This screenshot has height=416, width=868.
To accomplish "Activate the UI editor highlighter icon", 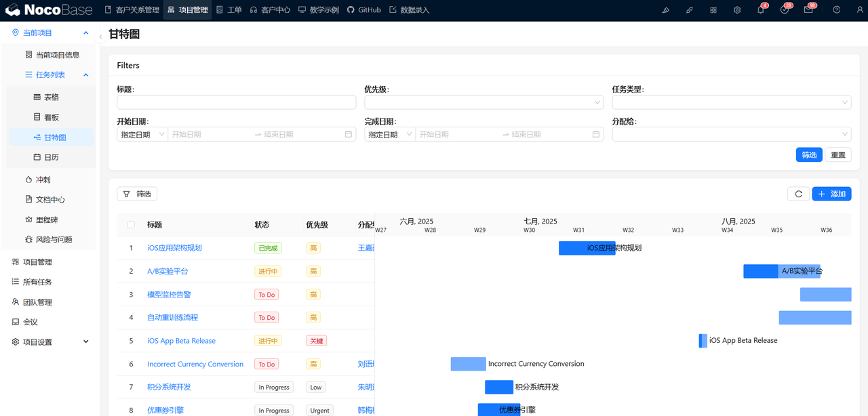I will [666, 10].
